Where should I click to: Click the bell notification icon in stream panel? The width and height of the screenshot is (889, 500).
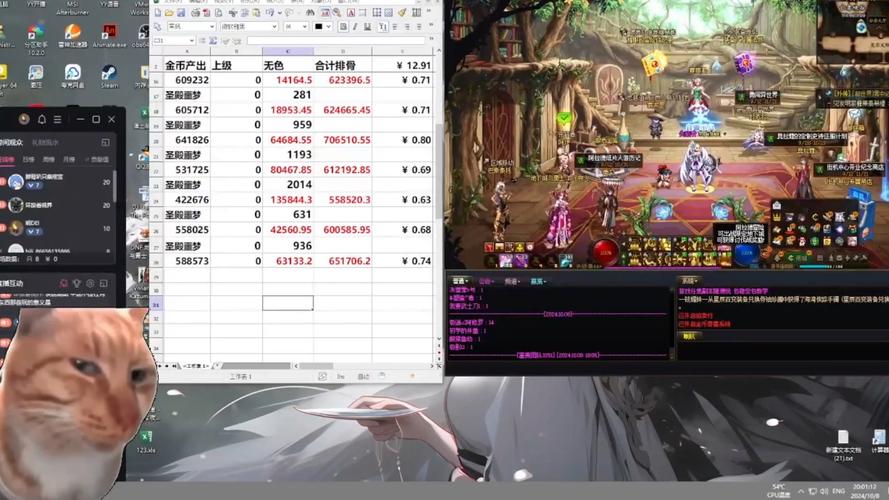[42, 119]
